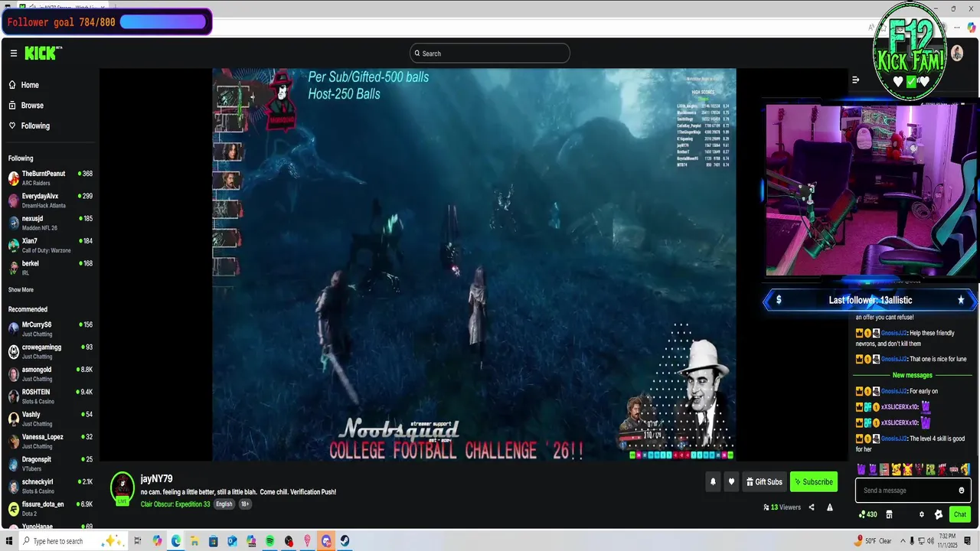Click the chat identity badge icon
The width and height of the screenshot is (980, 551).
point(939,514)
